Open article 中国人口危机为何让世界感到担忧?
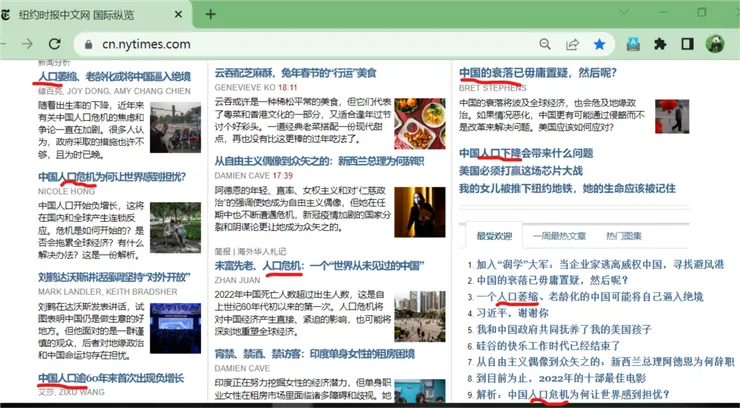The height and width of the screenshot is (408, 740). 112,177
